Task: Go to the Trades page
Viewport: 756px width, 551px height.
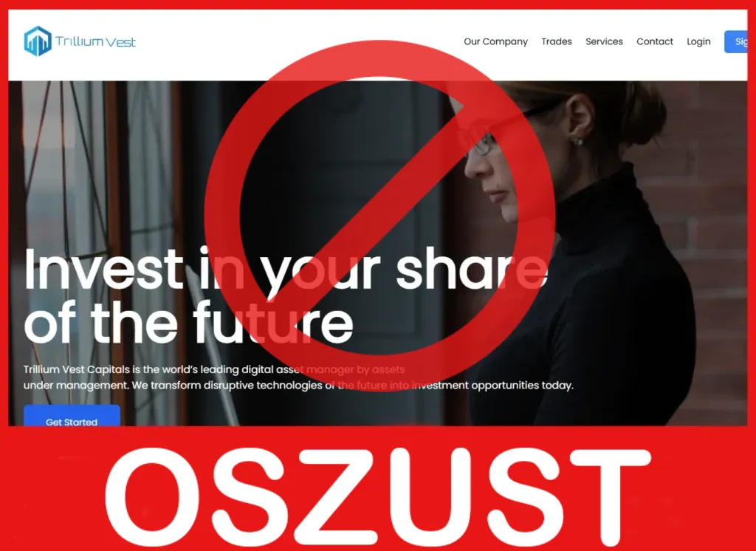Action: 557,41
